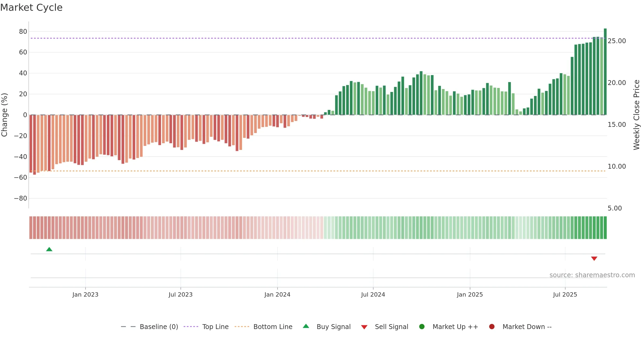
Task: Click the first red heat strip cell at left end
Action: coord(31,228)
